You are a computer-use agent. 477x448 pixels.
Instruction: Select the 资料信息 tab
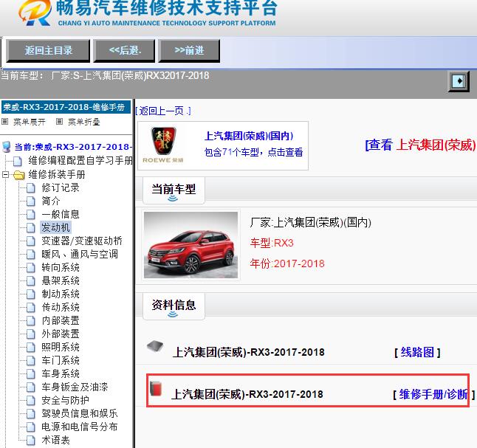point(174,306)
